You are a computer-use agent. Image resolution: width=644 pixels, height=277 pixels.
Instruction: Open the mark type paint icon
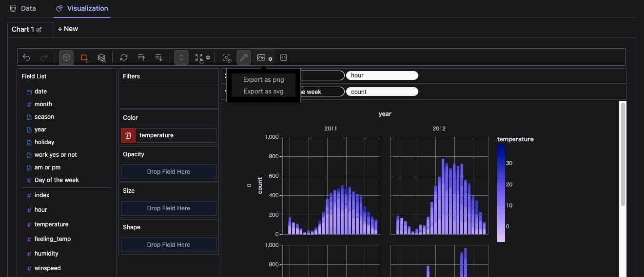pos(84,57)
